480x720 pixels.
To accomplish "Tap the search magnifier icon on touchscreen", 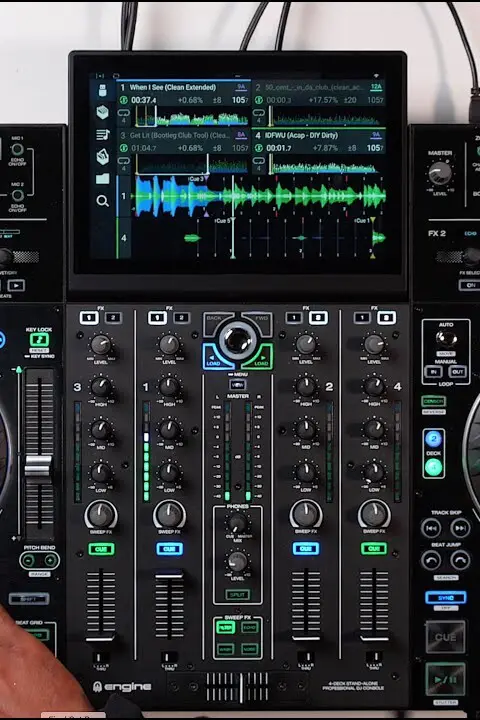I will [102, 201].
